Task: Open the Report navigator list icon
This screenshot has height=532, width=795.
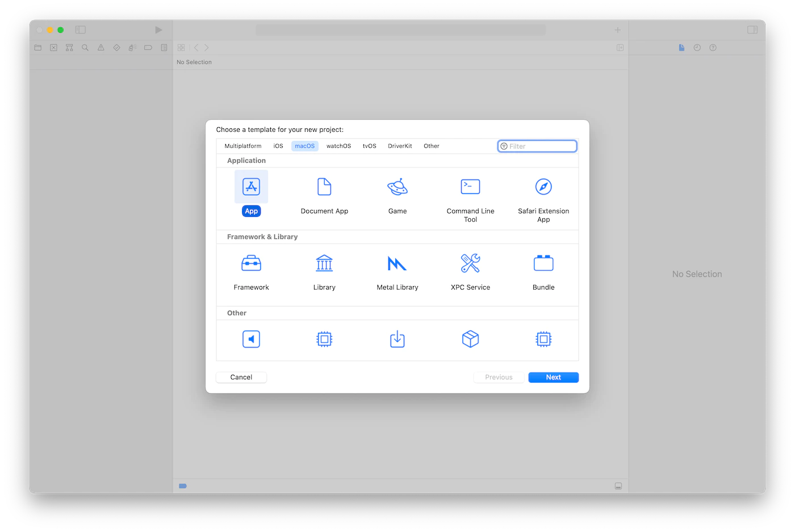Action: pos(164,48)
